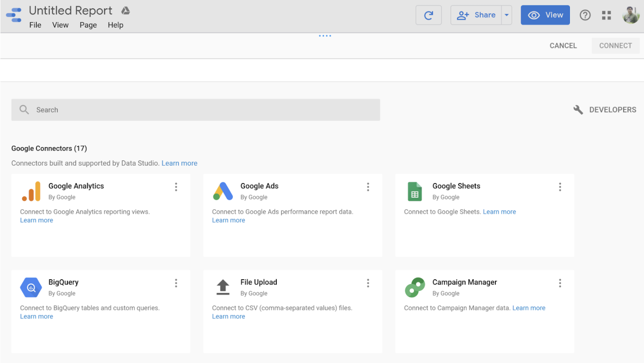Select the Google Sheets connector icon
Screen dimensions: 644x363
click(x=415, y=191)
